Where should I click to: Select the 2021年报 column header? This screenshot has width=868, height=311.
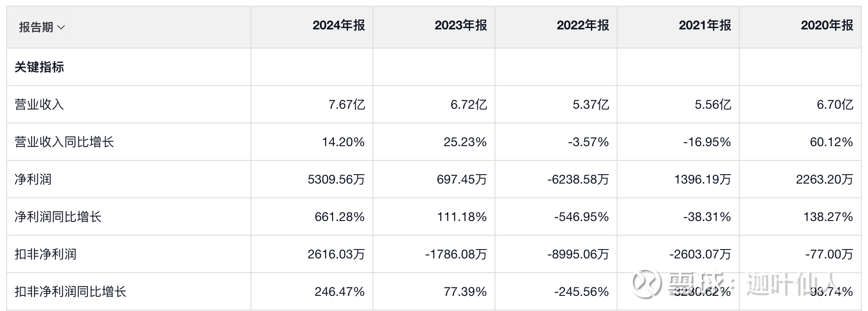[705, 25]
